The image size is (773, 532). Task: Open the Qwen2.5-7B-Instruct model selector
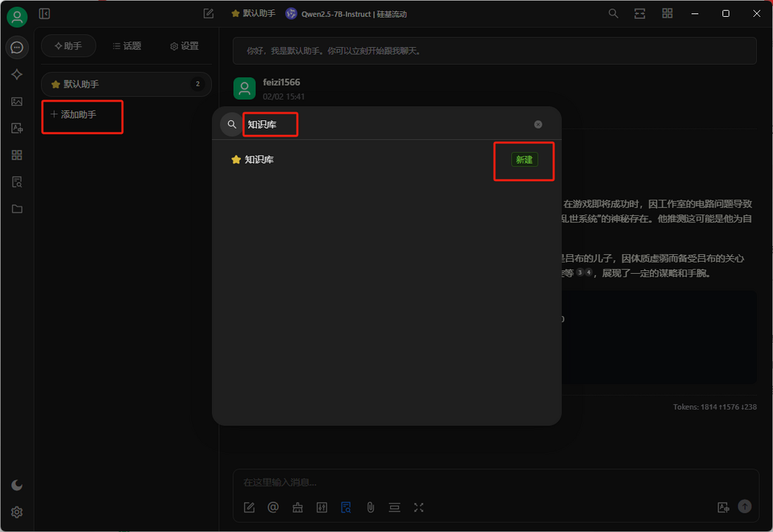click(346, 14)
